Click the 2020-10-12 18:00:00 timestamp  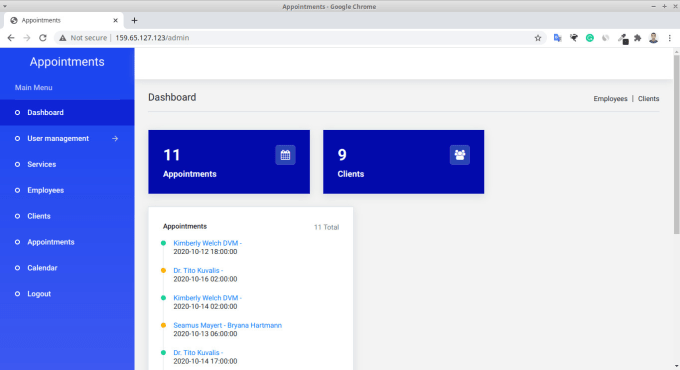(x=205, y=252)
